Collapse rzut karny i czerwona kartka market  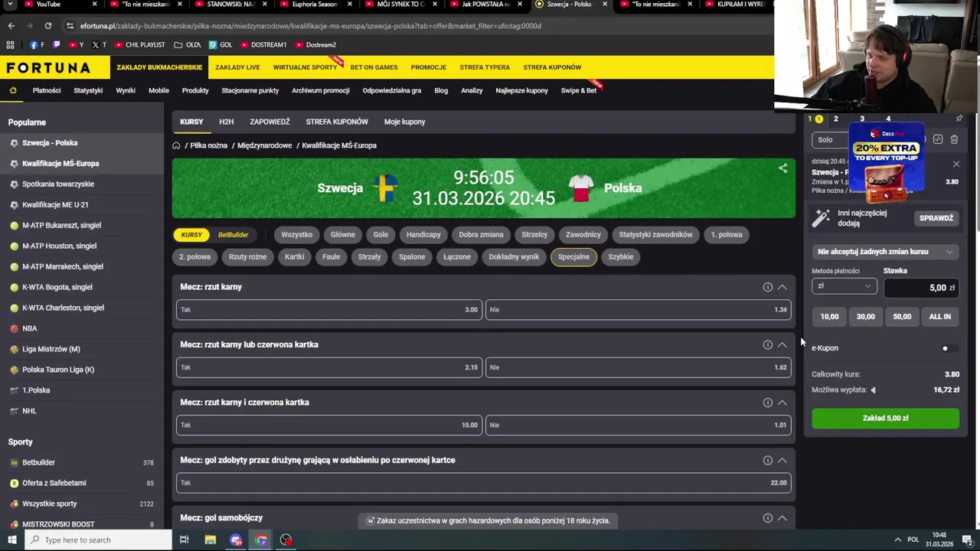(x=782, y=403)
